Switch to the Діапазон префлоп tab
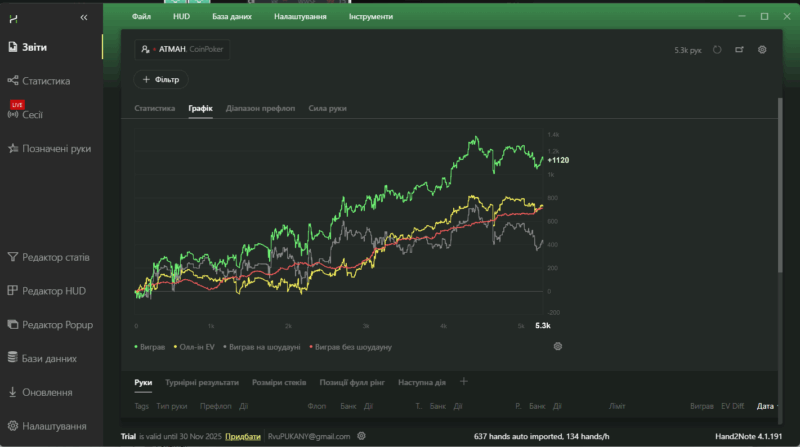This screenshot has height=447, width=800. click(260, 108)
